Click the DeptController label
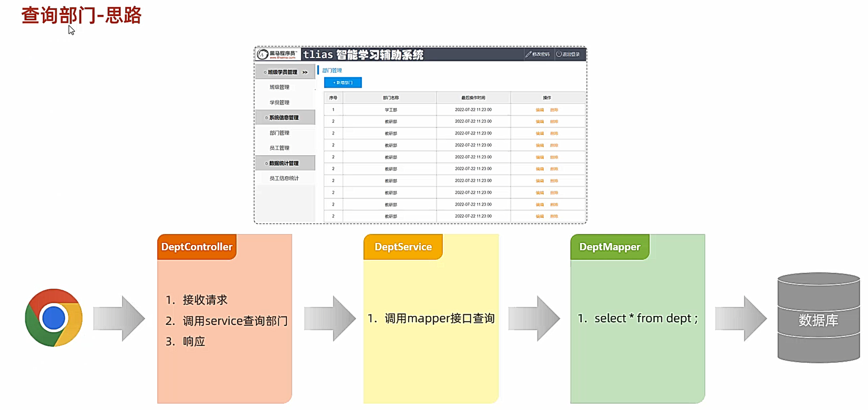Viewport: 868px width, 410px height. coord(197,247)
